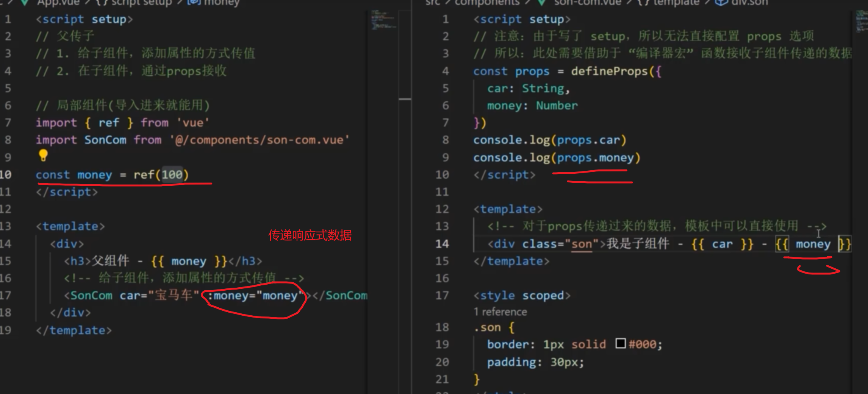Jump using the App.vue editor minimap

coord(384,21)
